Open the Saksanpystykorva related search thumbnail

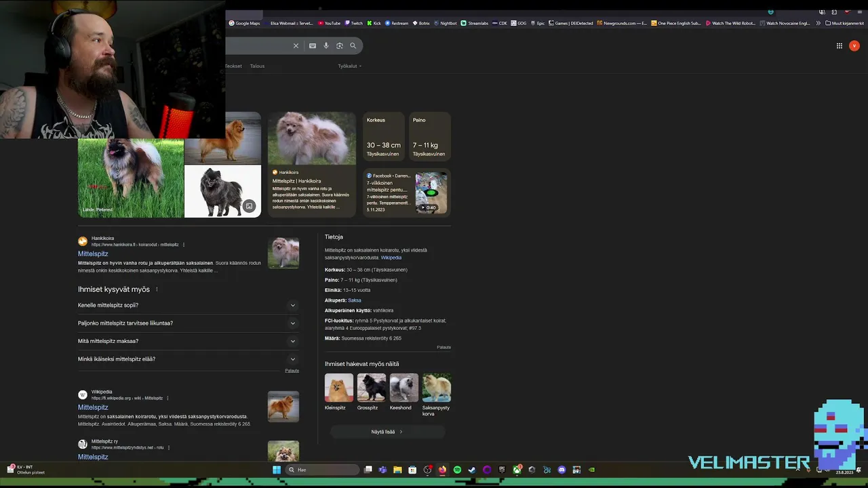(437, 388)
